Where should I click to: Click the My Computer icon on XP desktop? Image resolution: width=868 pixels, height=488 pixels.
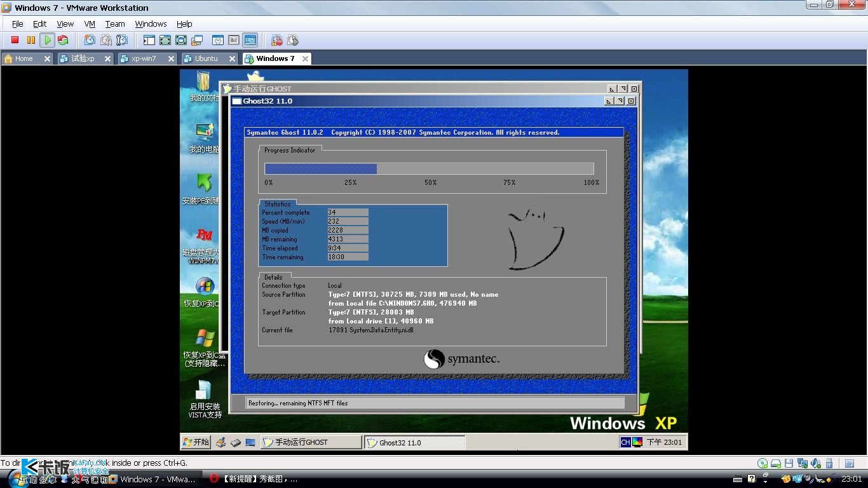pyautogui.click(x=204, y=138)
